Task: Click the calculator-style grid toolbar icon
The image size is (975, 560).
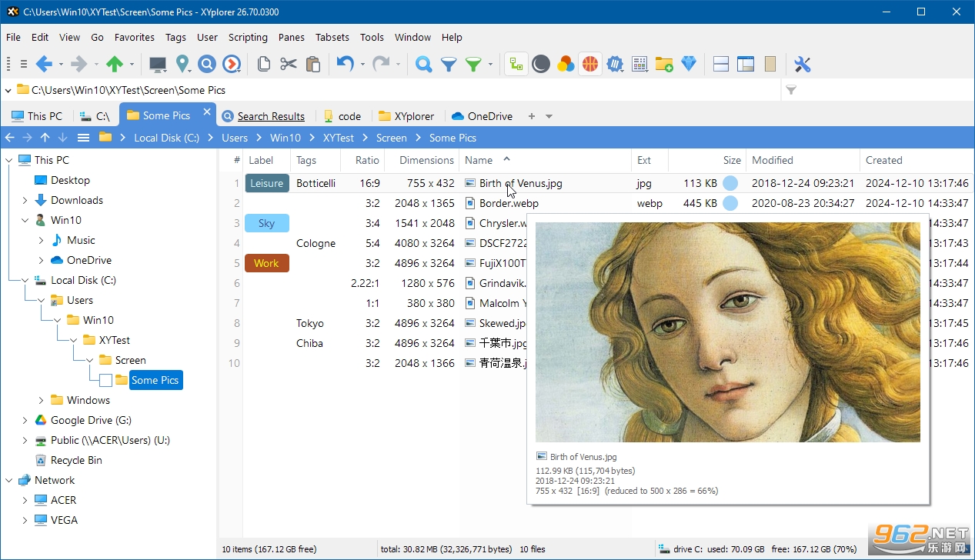Action: [x=639, y=64]
